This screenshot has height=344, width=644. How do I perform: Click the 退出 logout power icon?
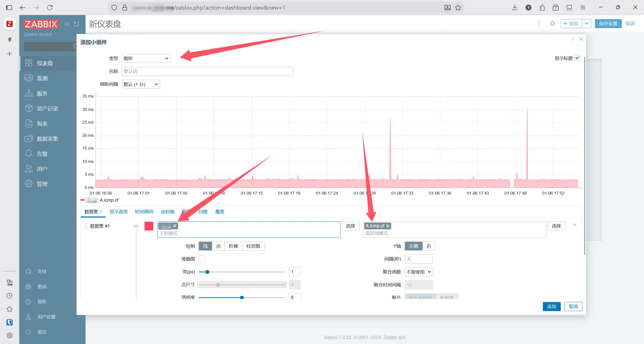pos(28,332)
